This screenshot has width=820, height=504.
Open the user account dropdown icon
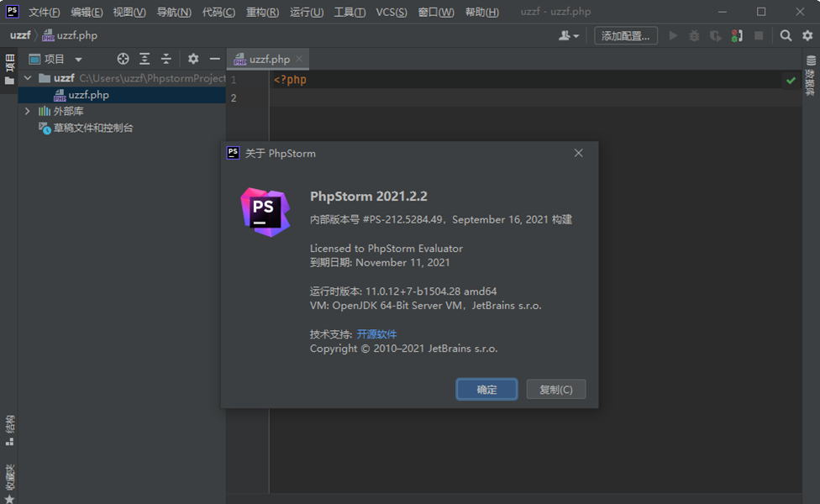[x=569, y=35]
